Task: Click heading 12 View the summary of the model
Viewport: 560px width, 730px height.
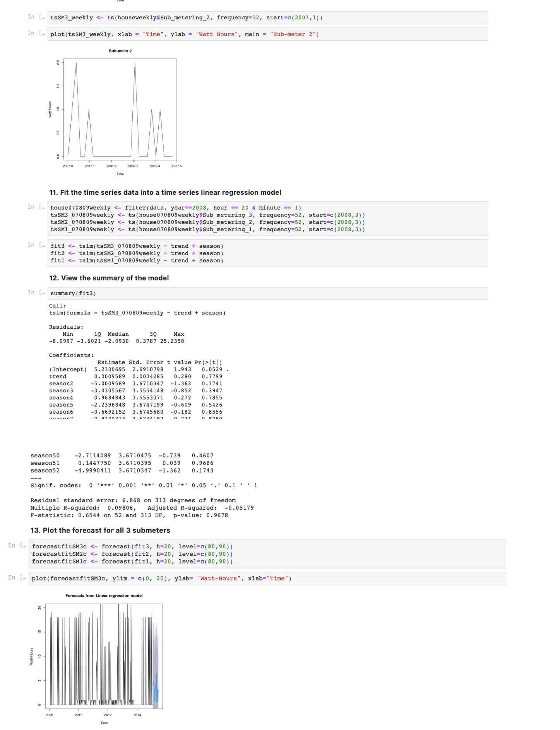Action: [x=109, y=278]
